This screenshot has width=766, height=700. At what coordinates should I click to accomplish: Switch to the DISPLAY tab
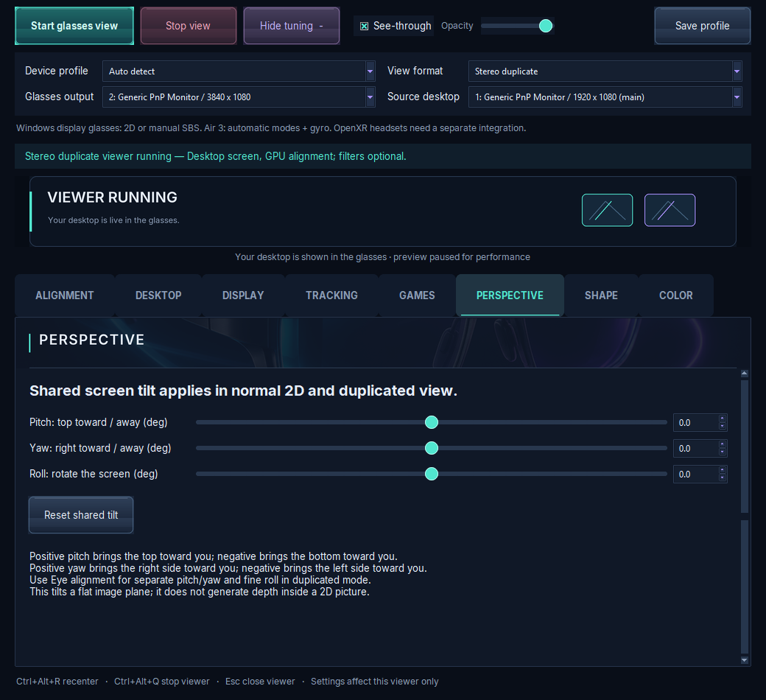243,295
